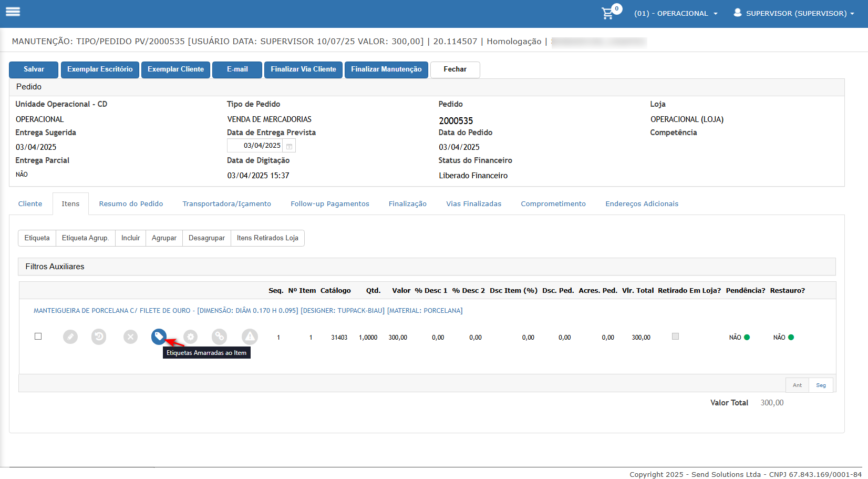The image size is (868, 479).
Task: Click Exemplar Escritório button
Action: 100,69
